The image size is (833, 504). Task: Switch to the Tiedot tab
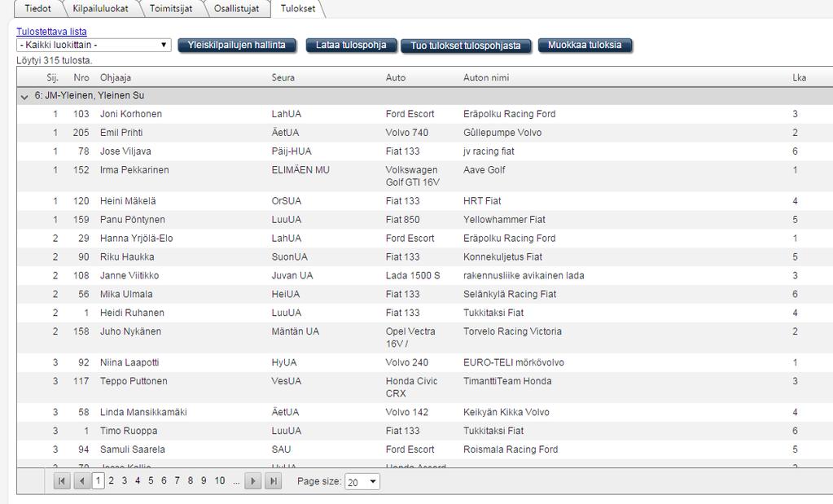[37, 8]
